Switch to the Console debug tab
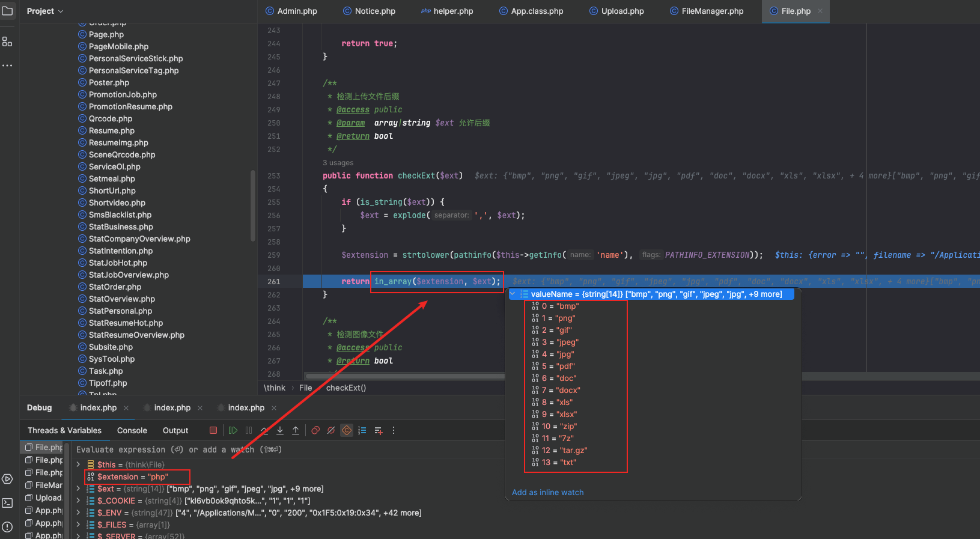 point(132,430)
